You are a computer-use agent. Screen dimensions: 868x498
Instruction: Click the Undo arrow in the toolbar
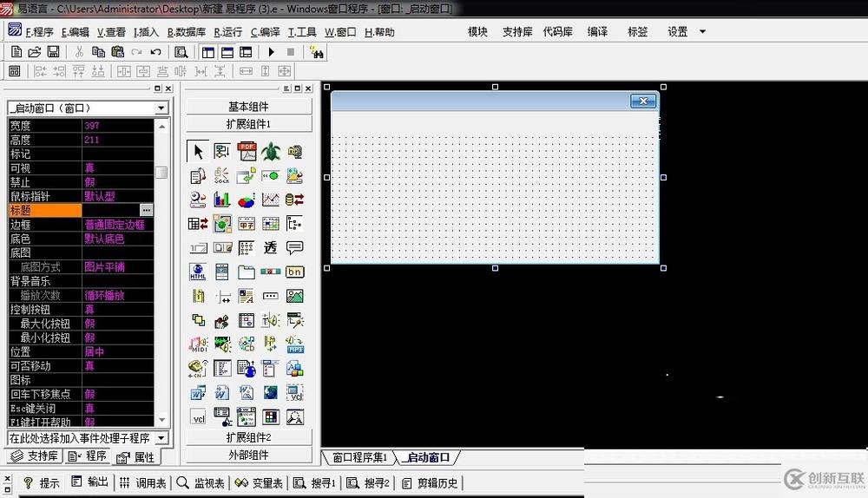[x=155, y=52]
